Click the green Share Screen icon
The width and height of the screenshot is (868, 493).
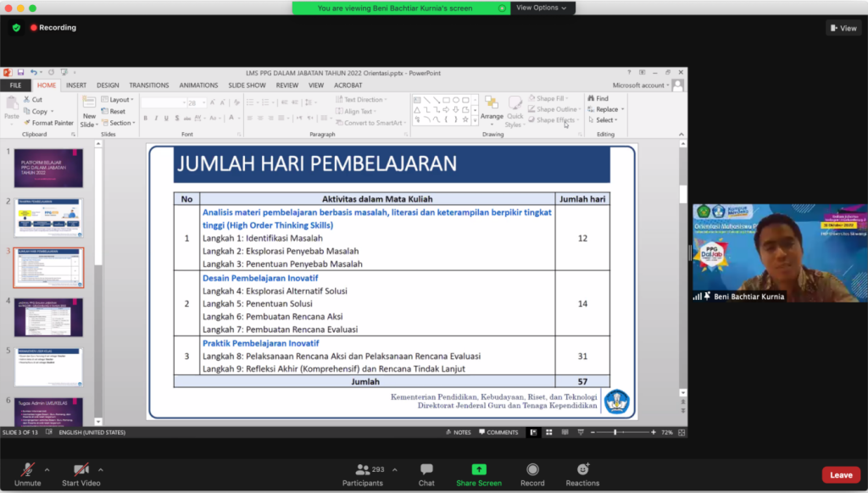click(x=479, y=469)
